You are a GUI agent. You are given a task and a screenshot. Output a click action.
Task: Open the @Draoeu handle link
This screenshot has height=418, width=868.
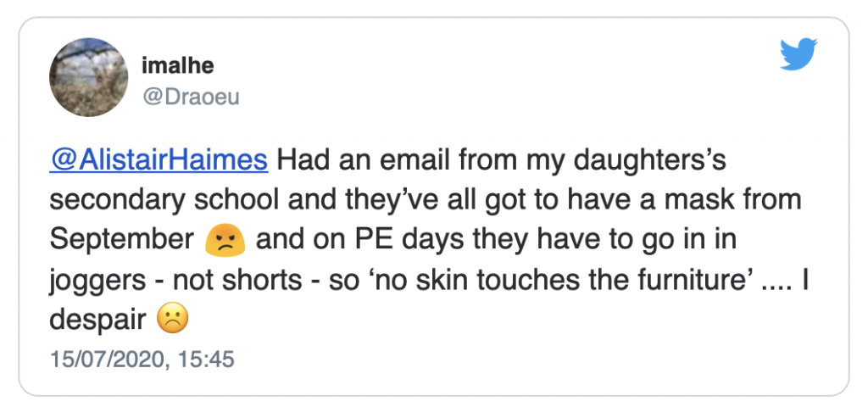190,98
